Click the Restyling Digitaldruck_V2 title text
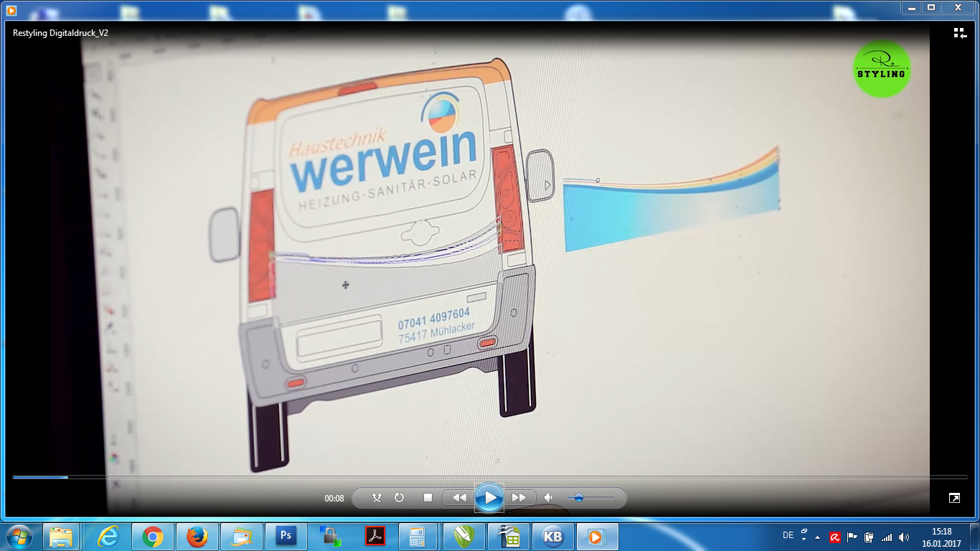This screenshot has width=980, height=551. 61,33
